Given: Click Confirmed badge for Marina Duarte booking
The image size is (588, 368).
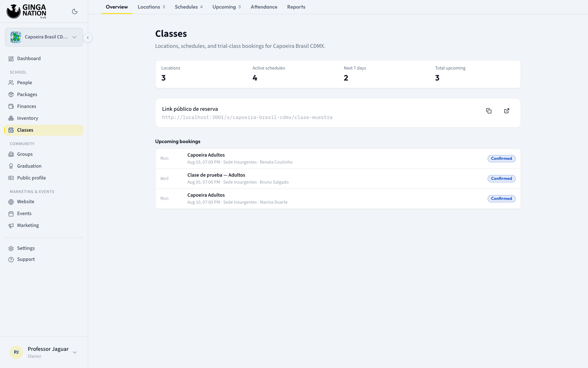Looking at the screenshot, I should point(501,199).
